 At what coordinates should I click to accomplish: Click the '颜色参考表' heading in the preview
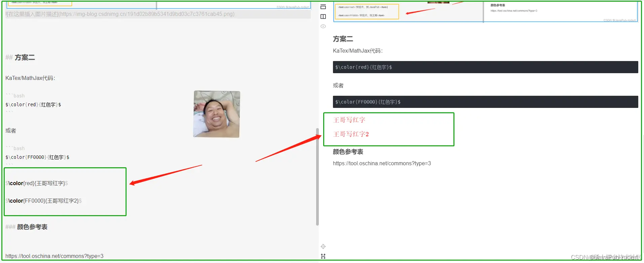(348, 152)
